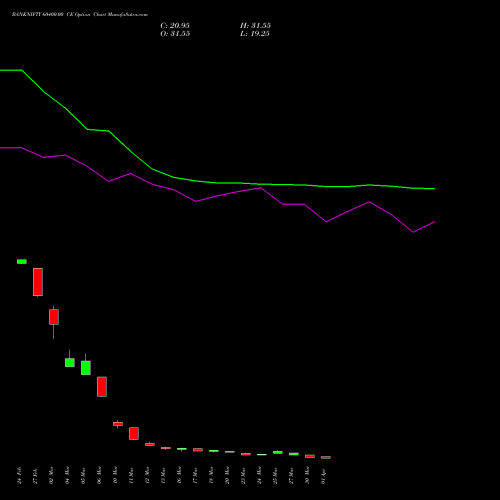Click the 04 Mar date label
Screen dimensions: 500x500
click(x=67, y=475)
